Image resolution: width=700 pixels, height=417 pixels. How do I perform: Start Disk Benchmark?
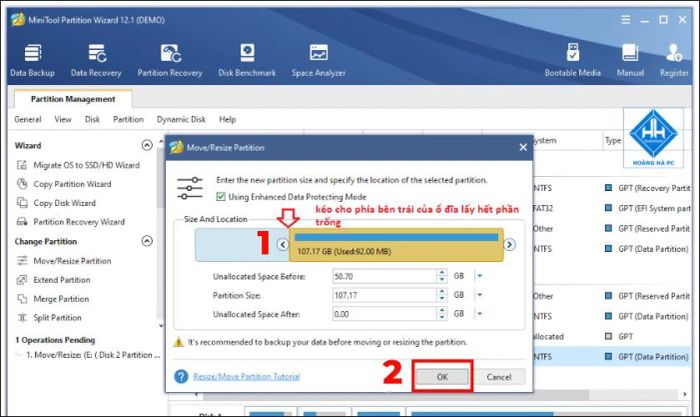click(x=247, y=60)
